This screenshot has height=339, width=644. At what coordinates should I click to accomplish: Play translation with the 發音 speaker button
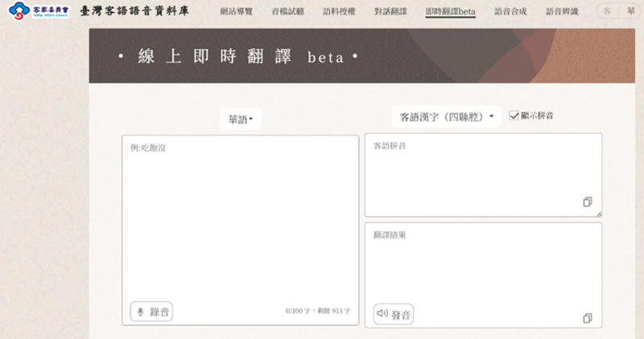(x=393, y=313)
